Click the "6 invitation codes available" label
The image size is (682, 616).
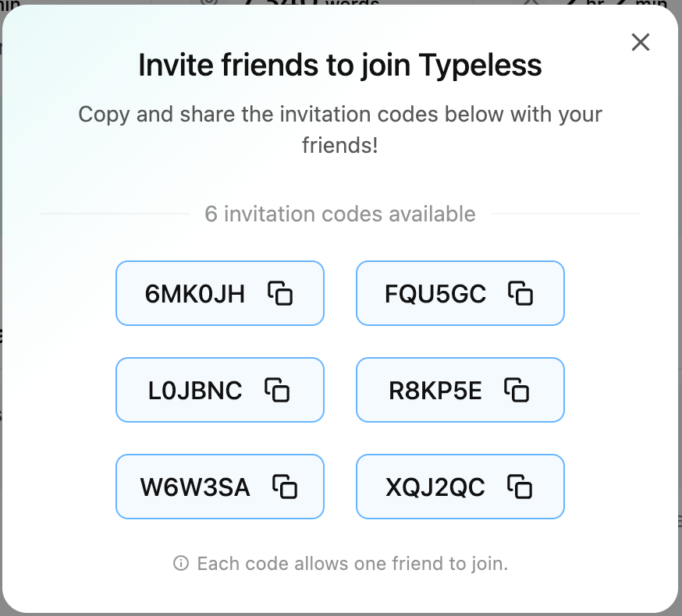[x=340, y=214]
